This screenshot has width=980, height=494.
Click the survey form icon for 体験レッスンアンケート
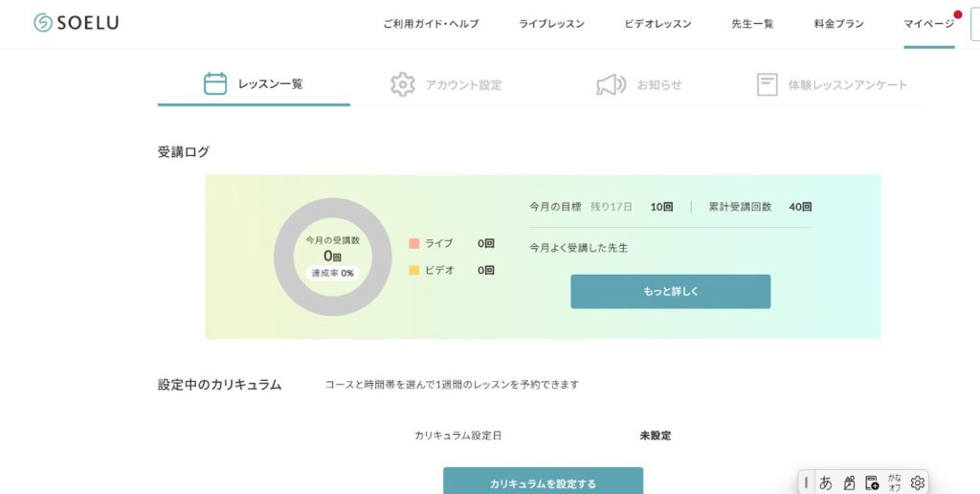pyautogui.click(x=767, y=84)
